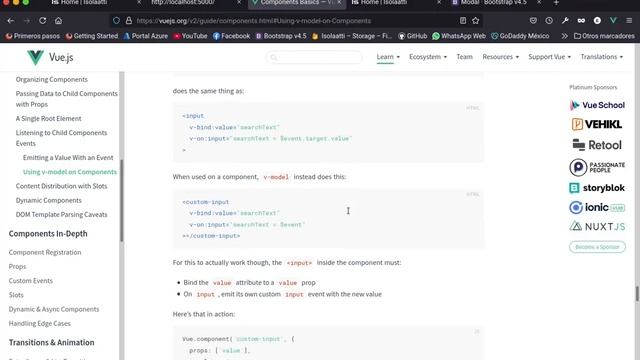The image size is (640, 360).
Task: Open the VEHIKL sponsor logo
Action: click(597, 124)
